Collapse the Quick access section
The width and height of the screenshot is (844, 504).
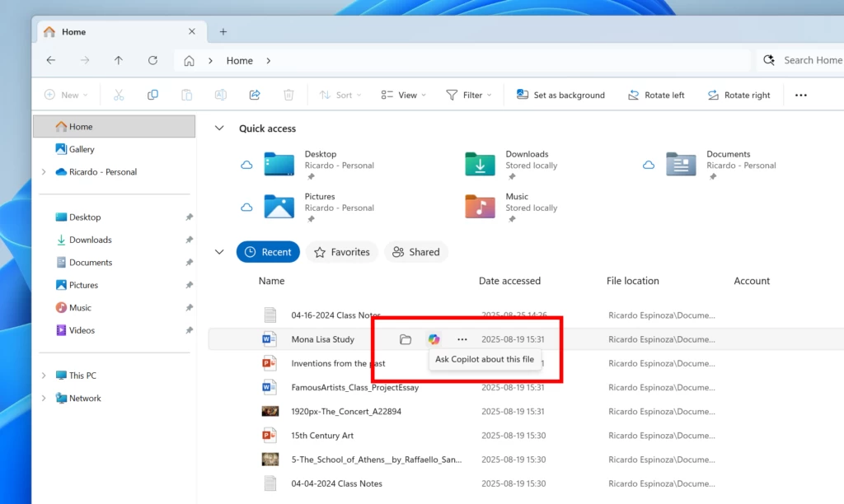(219, 128)
